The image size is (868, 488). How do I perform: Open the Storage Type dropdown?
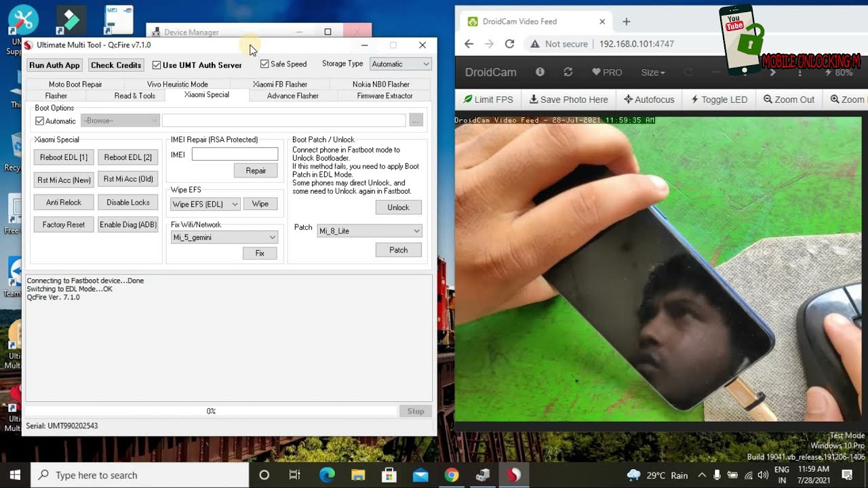tap(401, 64)
